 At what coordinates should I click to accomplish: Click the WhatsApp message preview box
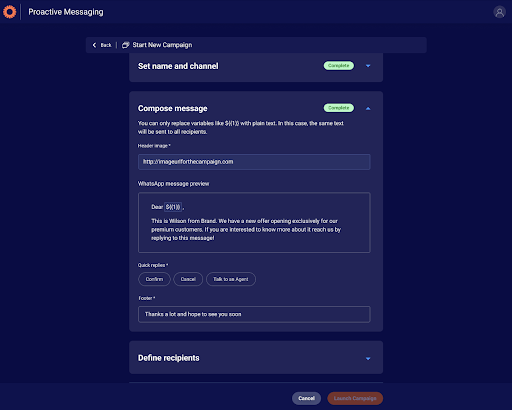coord(254,222)
